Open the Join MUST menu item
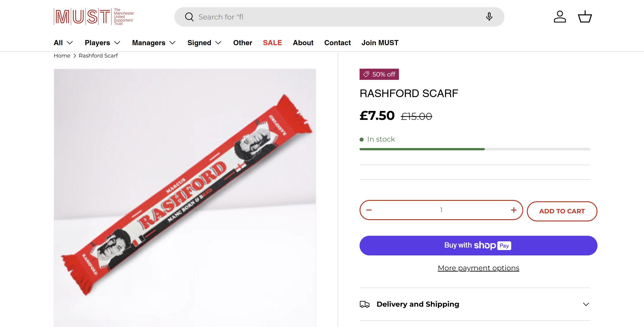Viewport: 644px width, 327px height. tap(380, 43)
